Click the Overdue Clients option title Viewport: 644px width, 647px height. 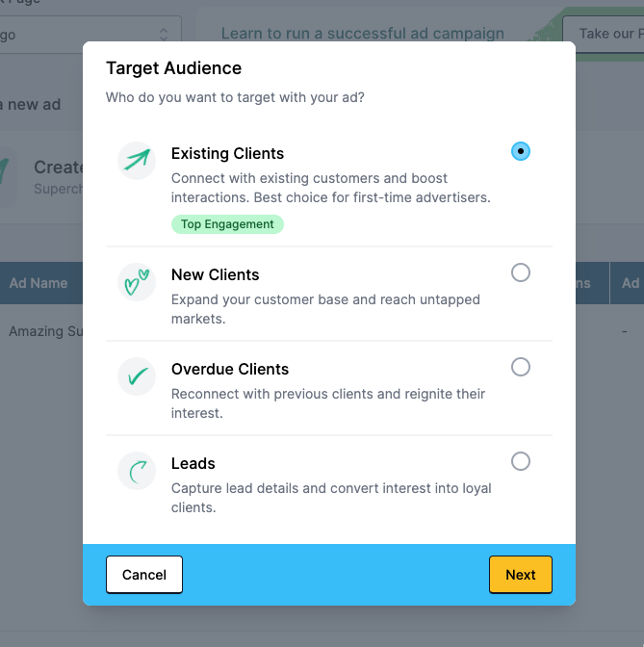[230, 370]
